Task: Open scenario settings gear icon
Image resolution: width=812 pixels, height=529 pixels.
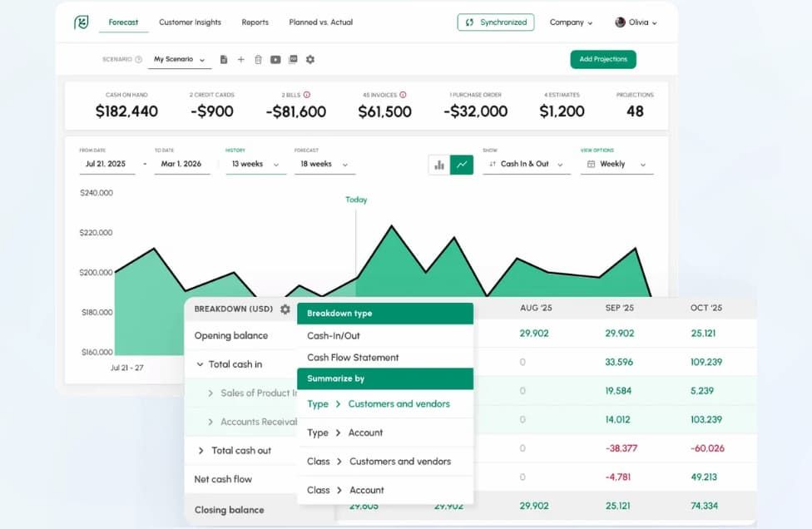Action: (310, 60)
